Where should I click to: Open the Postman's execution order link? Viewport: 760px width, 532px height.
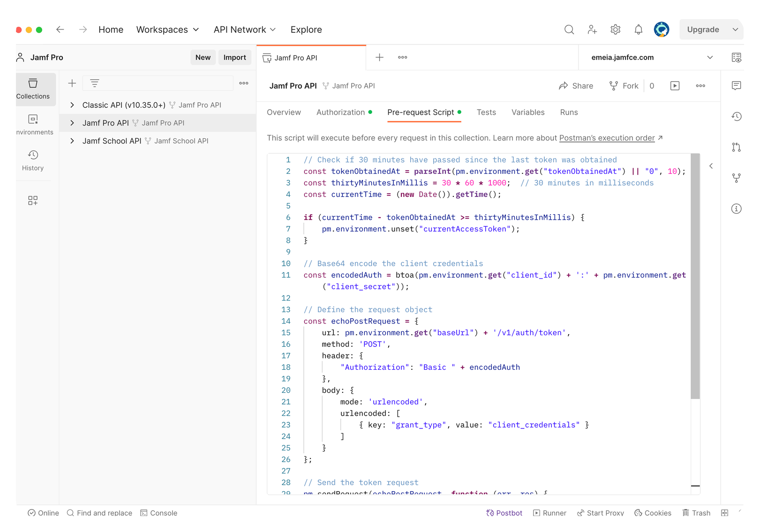[607, 138]
